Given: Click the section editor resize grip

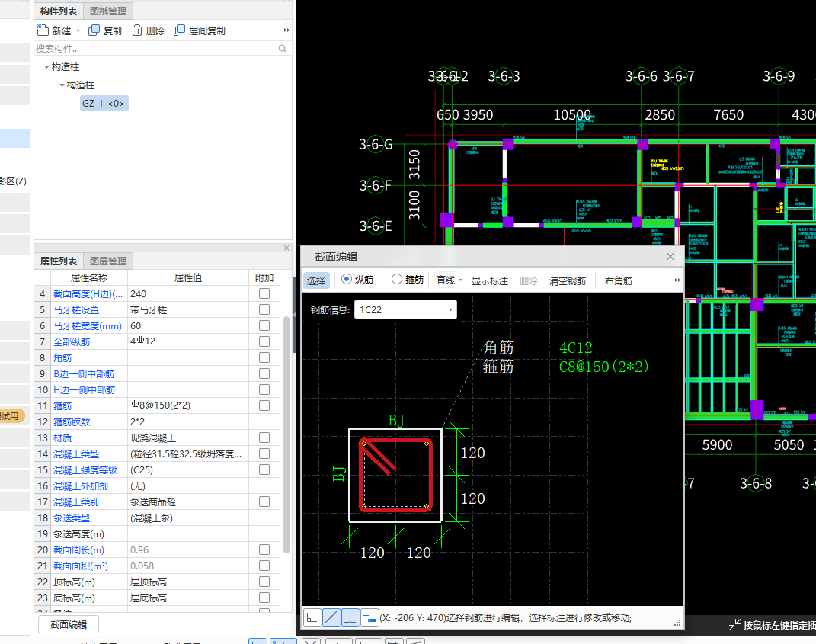Looking at the screenshot, I should click(x=677, y=623).
